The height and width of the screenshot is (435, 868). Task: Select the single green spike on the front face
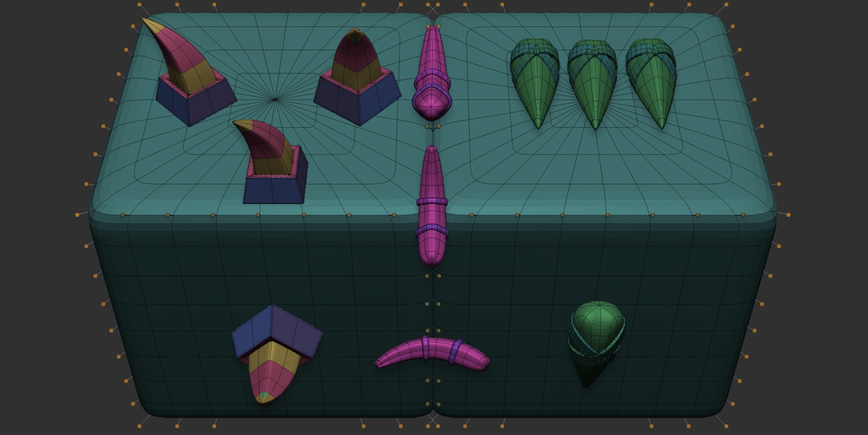[x=595, y=340]
